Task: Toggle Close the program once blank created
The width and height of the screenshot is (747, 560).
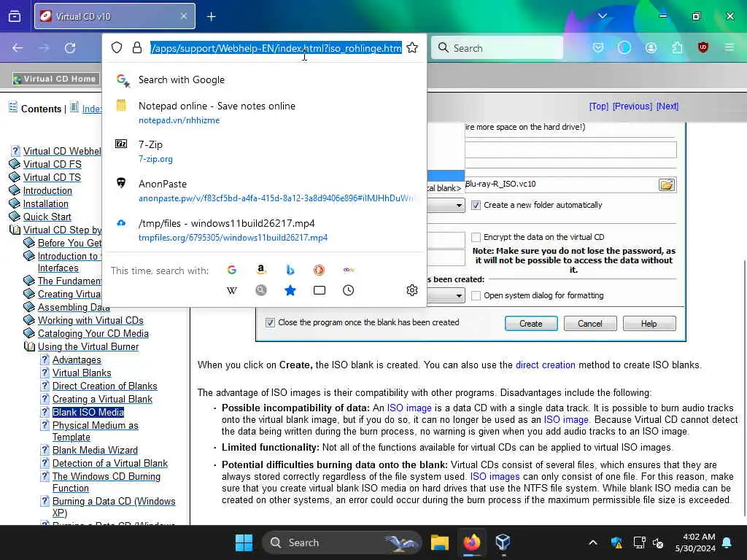Action: coord(270,323)
